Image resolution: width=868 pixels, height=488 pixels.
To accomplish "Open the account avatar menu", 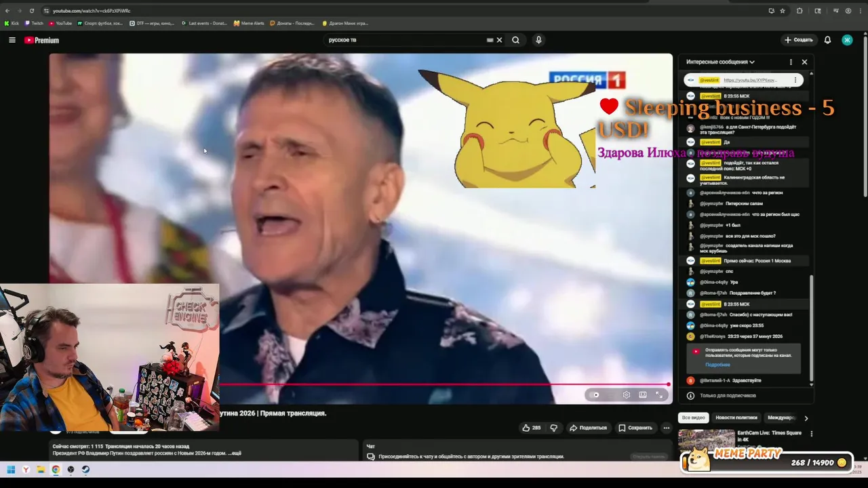I will [x=847, y=40].
